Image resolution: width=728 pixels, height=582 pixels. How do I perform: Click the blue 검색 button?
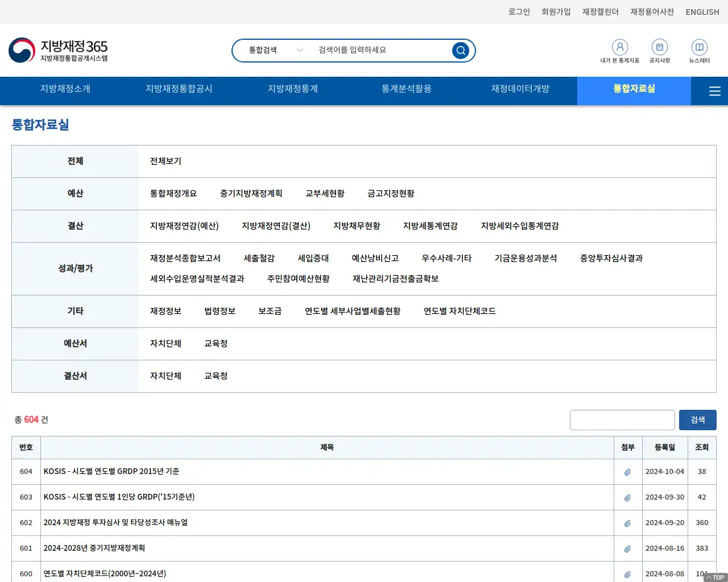pos(698,420)
